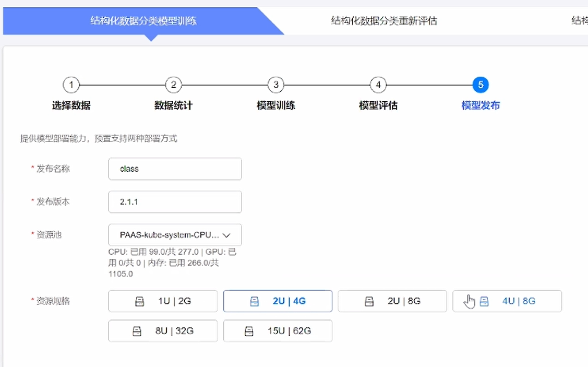
Task: Click the server icon in 8U | 32G option
Action: (x=137, y=332)
